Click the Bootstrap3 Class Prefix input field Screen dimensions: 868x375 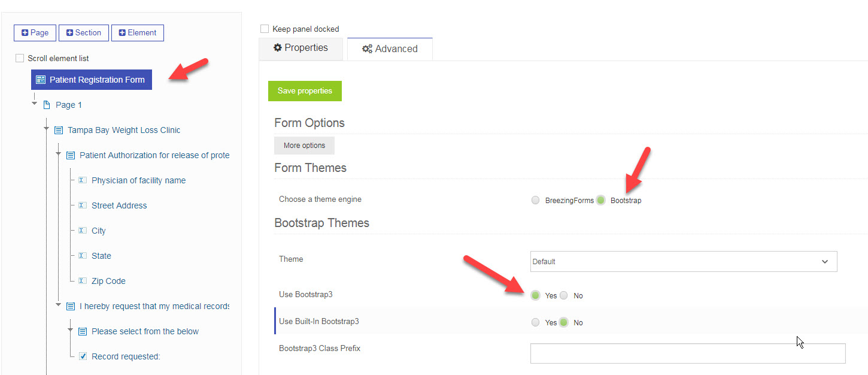click(x=687, y=353)
